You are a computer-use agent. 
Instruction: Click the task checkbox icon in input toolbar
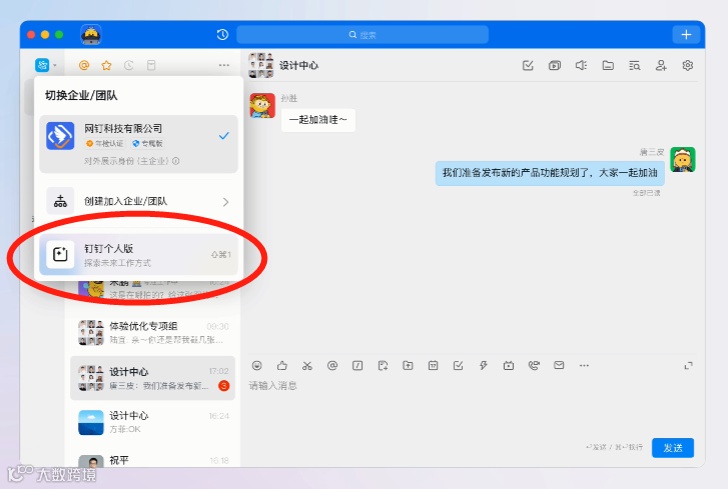click(458, 365)
